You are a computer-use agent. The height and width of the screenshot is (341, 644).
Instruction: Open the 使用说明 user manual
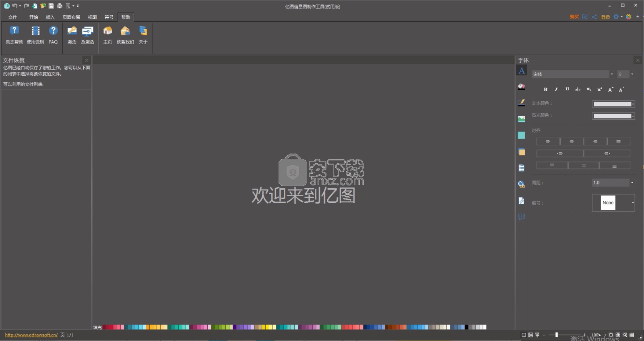pyautogui.click(x=35, y=35)
